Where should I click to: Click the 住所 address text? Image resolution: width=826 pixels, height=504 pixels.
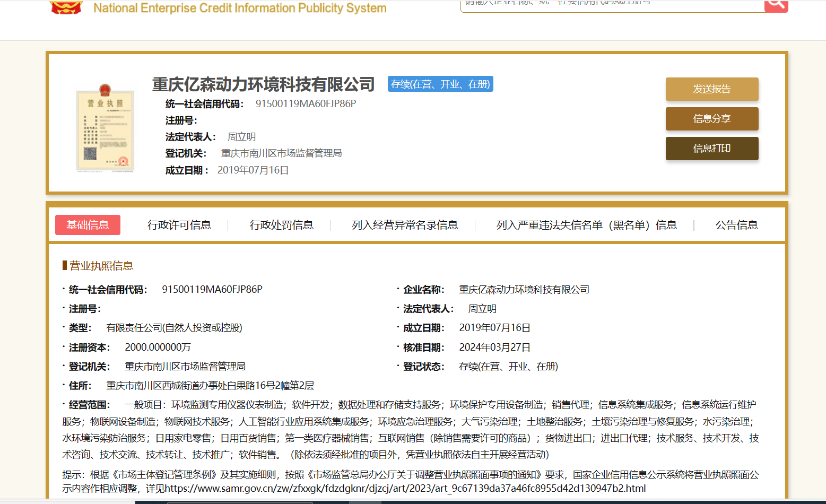click(x=210, y=386)
